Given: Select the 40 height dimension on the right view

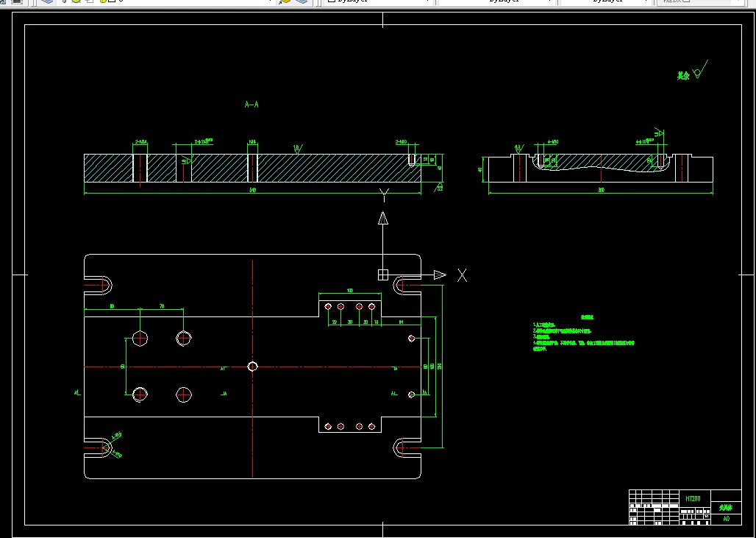Looking at the screenshot, I should click(x=480, y=170).
